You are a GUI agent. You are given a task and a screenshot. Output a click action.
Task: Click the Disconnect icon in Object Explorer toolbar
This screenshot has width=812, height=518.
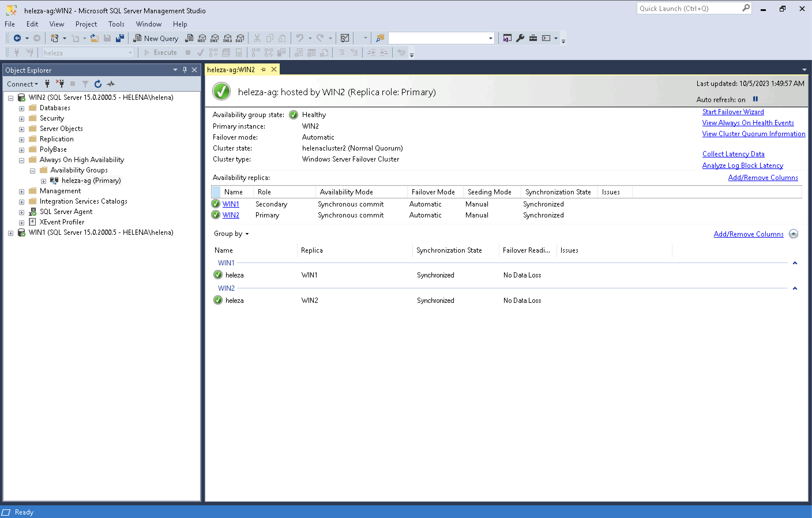coord(60,84)
